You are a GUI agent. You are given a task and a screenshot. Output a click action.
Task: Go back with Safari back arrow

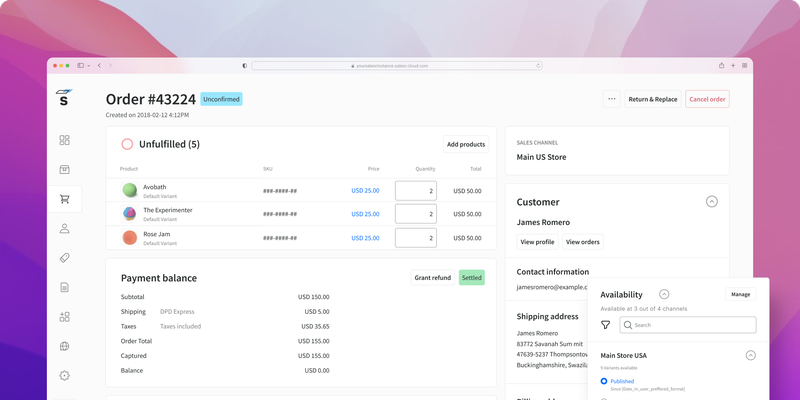click(99, 65)
